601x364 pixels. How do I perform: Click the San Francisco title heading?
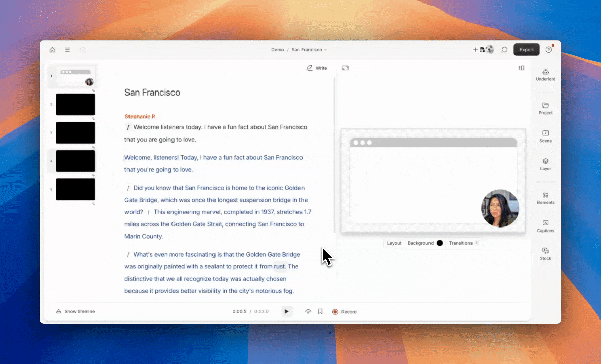152,93
